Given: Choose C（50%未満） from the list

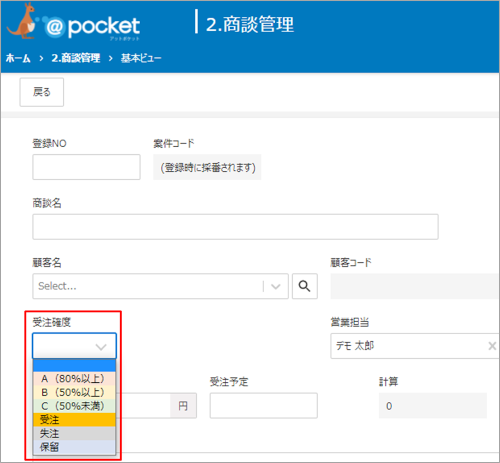Looking at the screenshot, I should (74, 406).
